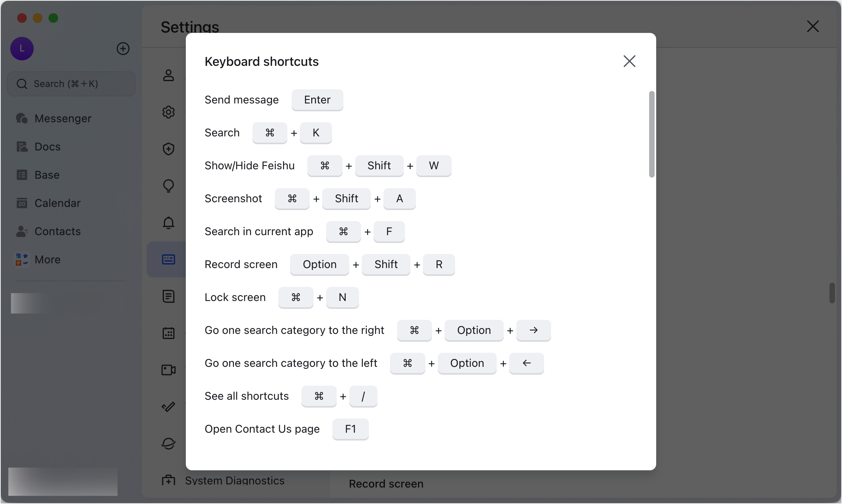Screen dimensions: 842x504
Task: Open the Base app from the sidebar
Action: click(47, 175)
